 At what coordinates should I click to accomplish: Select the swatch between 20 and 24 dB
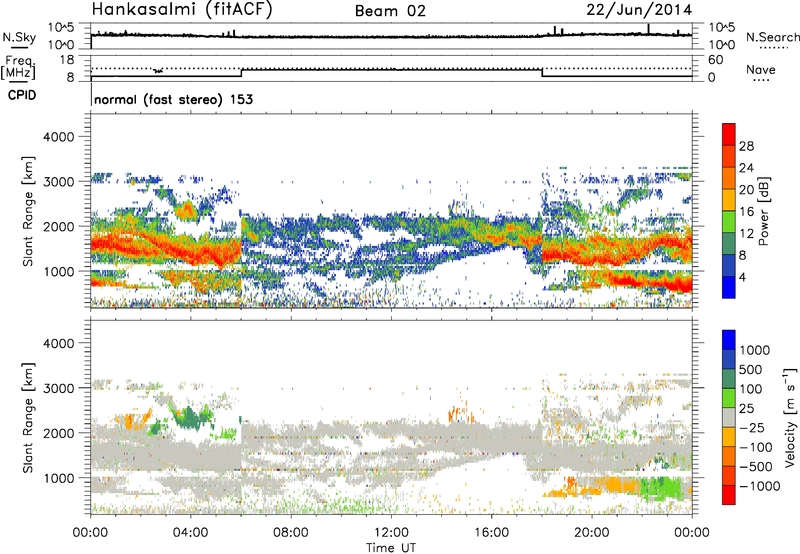point(729,179)
